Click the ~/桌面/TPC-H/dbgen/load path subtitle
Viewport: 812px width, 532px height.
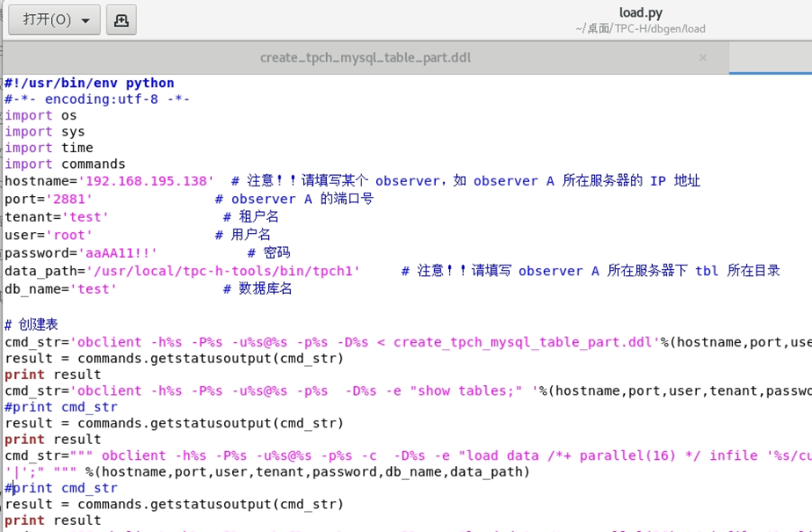641,28
